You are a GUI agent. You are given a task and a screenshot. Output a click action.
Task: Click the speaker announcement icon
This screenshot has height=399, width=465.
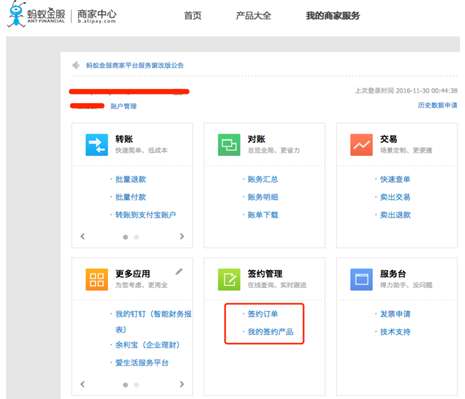click(x=76, y=65)
